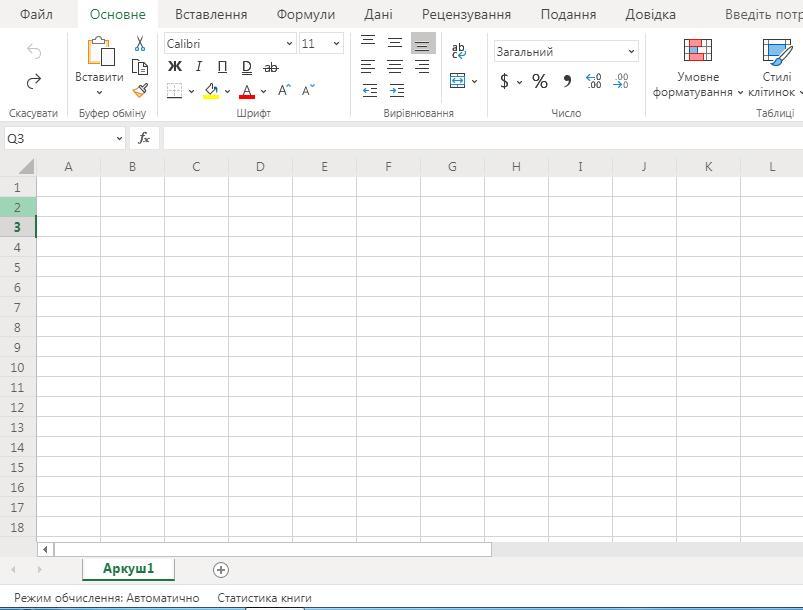
Task: Open the Файл tab
Action: (36, 14)
